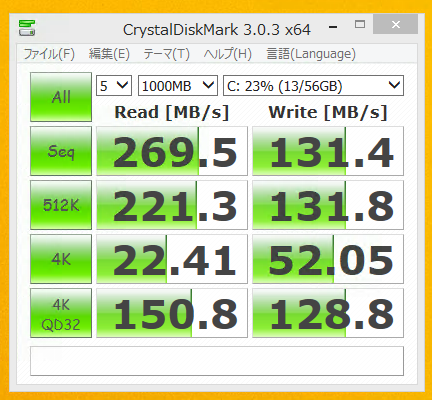Open the test count dropdown showing 5

(x=114, y=86)
